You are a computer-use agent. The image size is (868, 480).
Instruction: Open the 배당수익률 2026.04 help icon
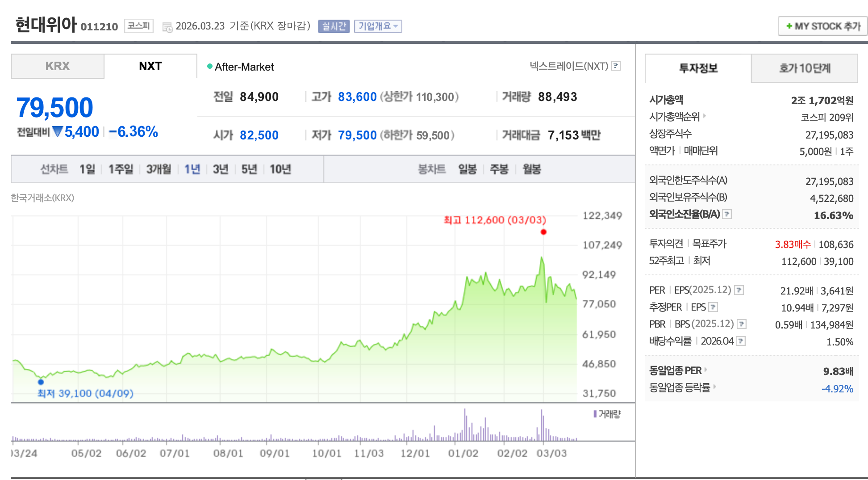click(x=741, y=341)
